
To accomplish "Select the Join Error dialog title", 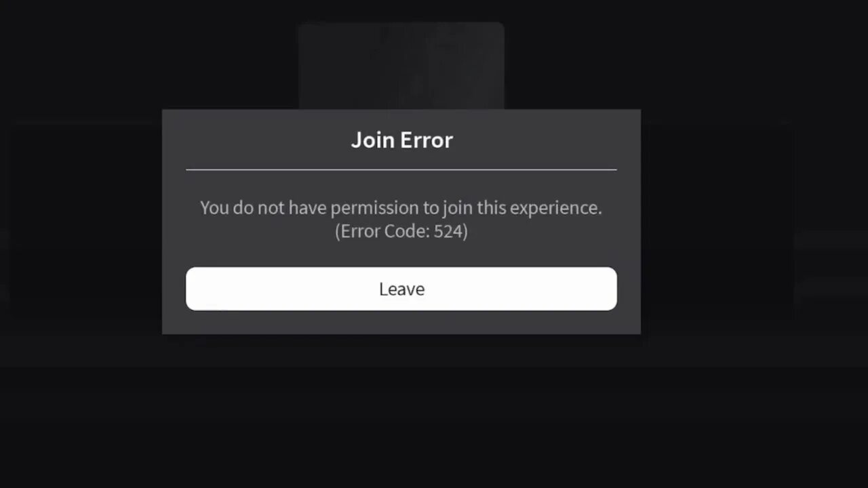I will point(401,140).
